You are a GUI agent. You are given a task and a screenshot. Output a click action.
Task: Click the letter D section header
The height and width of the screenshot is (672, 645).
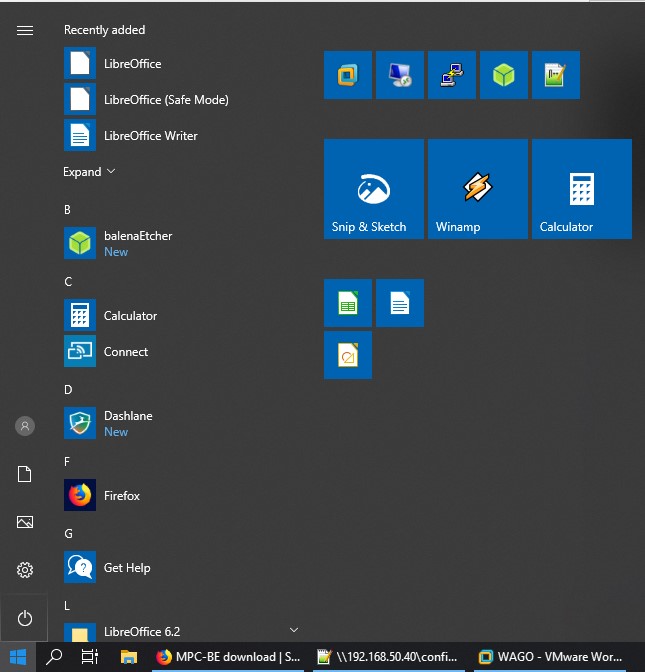(x=68, y=390)
